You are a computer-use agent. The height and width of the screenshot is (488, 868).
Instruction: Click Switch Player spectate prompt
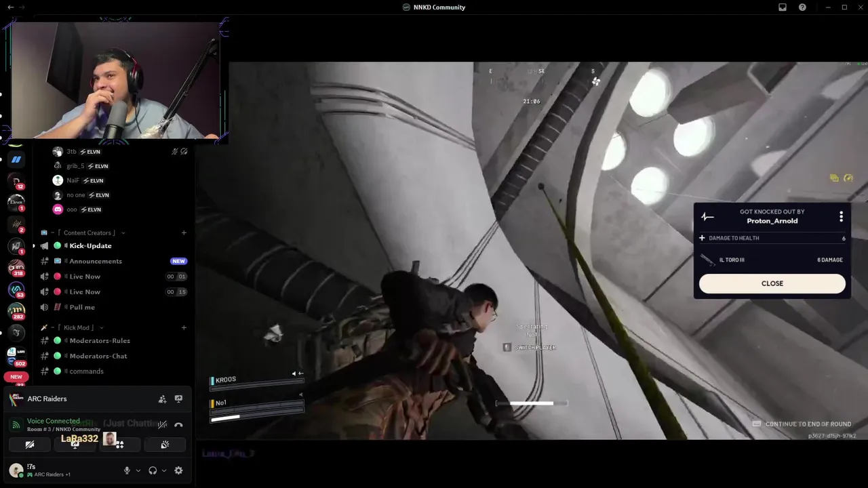click(530, 348)
